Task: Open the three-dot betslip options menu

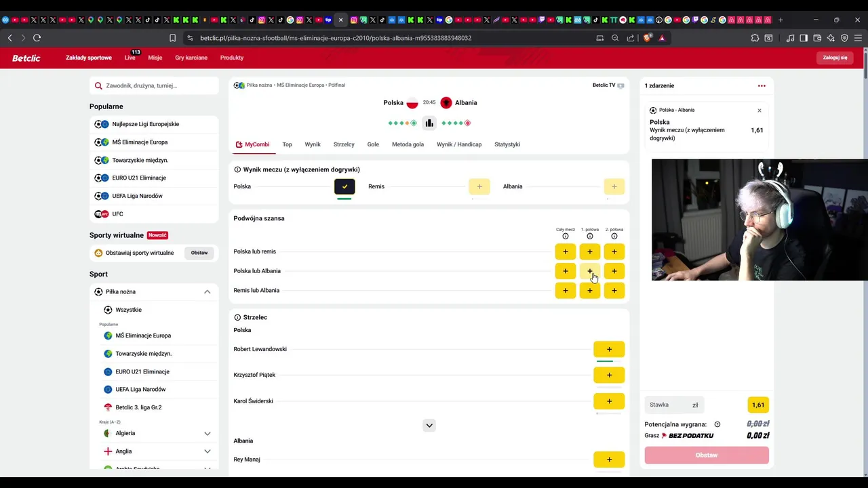Action: click(762, 86)
